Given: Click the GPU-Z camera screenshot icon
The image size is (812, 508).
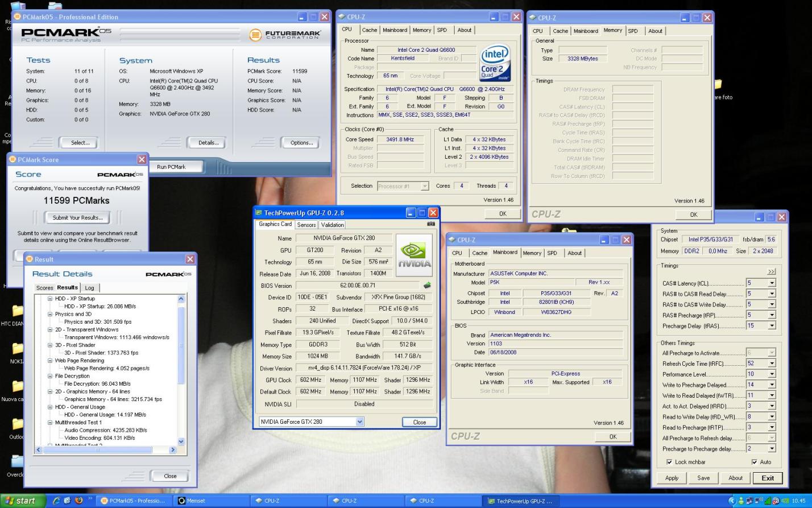Looking at the screenshot, I should click(x=430, y=224).
